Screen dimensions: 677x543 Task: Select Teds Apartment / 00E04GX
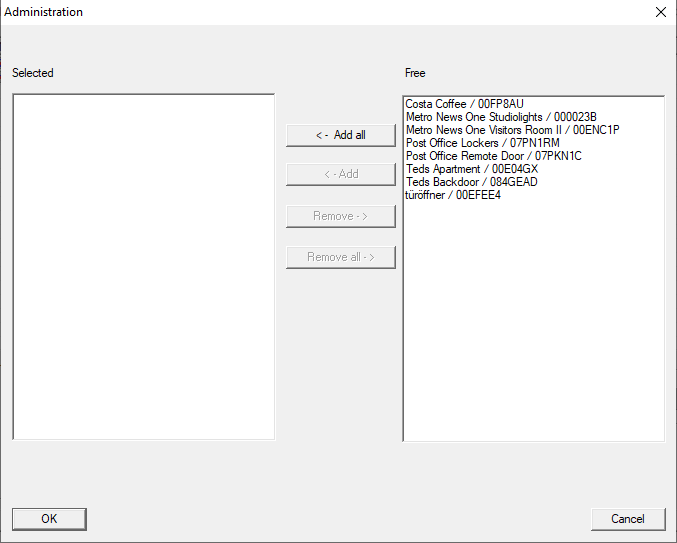click(x=471, y=169)
